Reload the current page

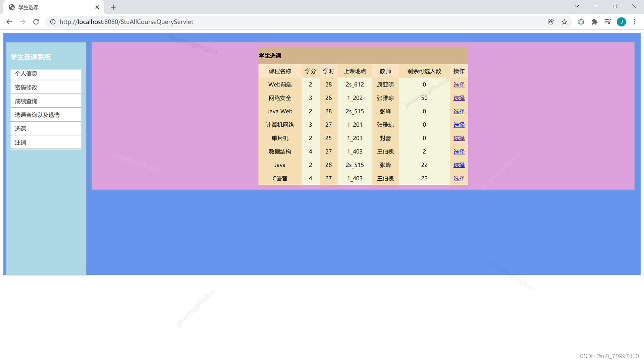(x=36, y=22)
